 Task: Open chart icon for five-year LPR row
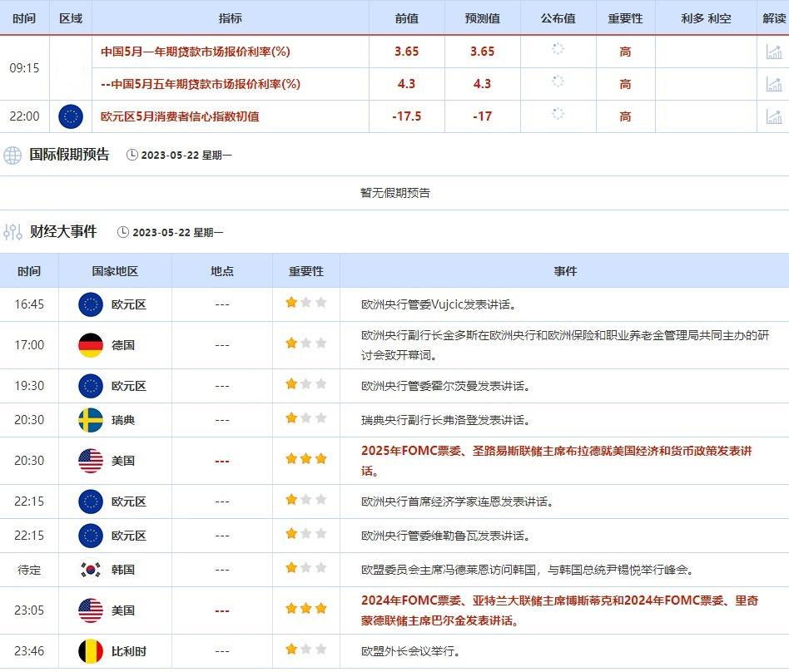773,84
